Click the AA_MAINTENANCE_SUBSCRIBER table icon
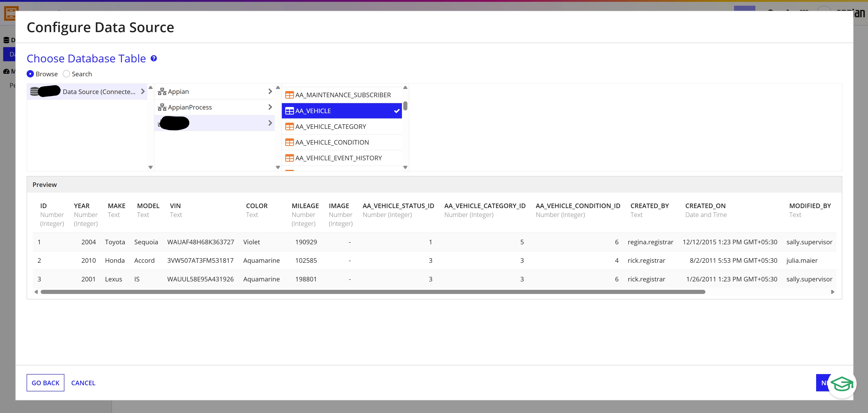 289,95
